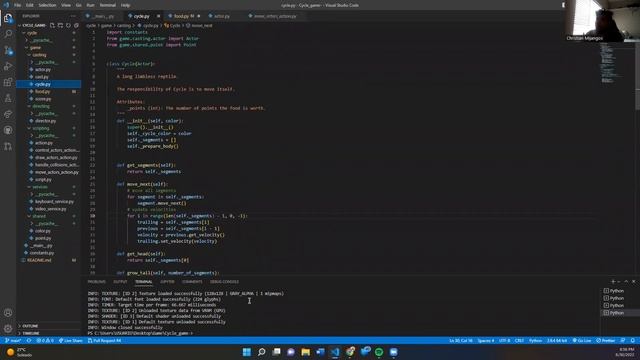Open Windows taskbar search
This screenshot has width=640, height=360.
pyautogui.click(x=262, y=352)
